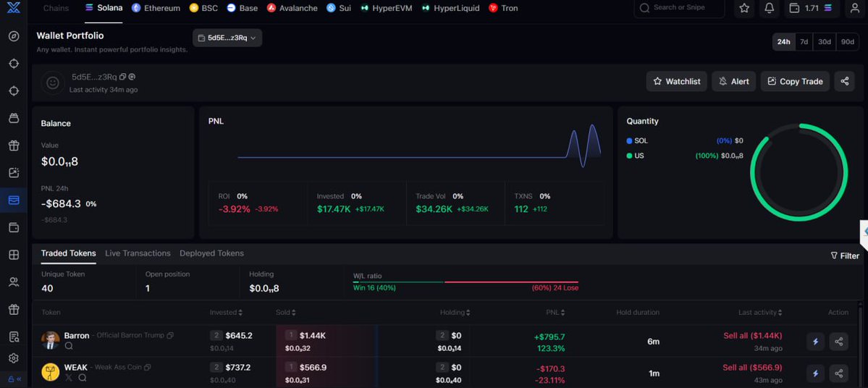Screen dimensions: 868x388
Task: Click the lightning quick-trade icon for WEAK
Action: tap(815, 373)
